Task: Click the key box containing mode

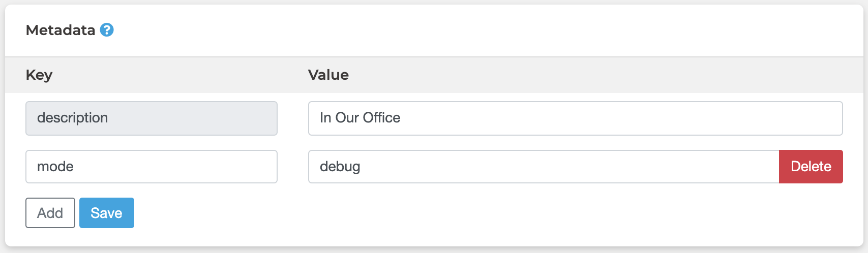Action: (x=152, y=167)
